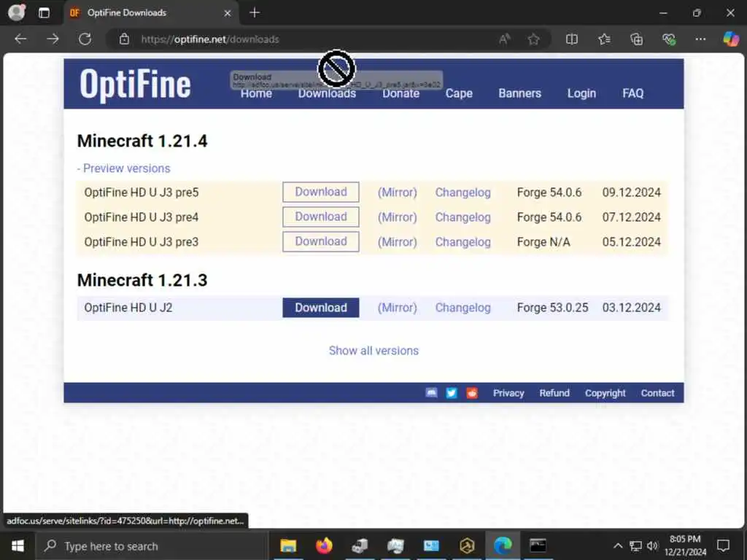The image size is (747, 560).
Task: Open the terminal icon in taskbar
Action: (538, 545)
